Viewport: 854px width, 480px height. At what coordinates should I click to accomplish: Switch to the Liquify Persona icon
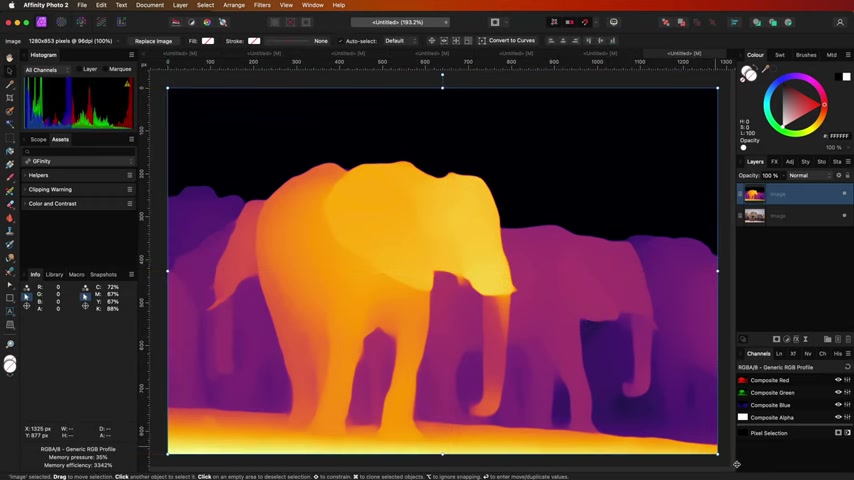click(61, 22)
